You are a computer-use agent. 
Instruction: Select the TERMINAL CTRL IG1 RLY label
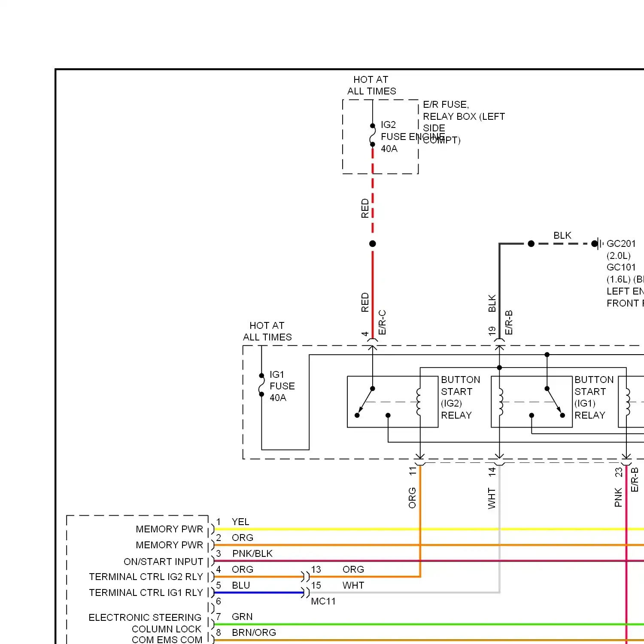click(146, 592)
